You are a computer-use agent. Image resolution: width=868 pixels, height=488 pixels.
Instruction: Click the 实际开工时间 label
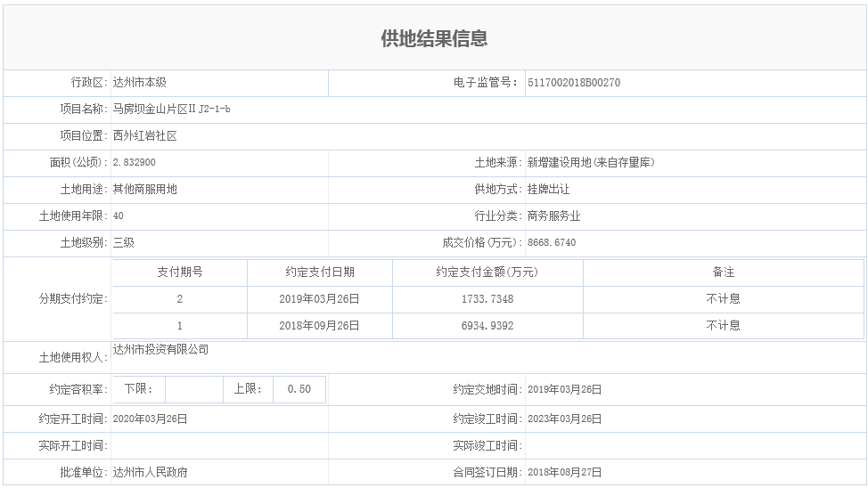pos(73,445)
